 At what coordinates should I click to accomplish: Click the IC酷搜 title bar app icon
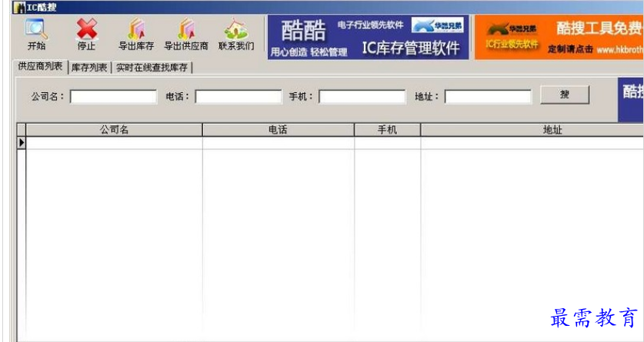click(x=18, y=8)
